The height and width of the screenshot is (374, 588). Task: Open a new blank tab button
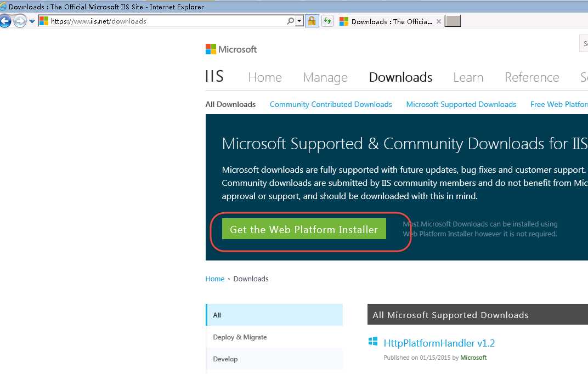(453, 21)
